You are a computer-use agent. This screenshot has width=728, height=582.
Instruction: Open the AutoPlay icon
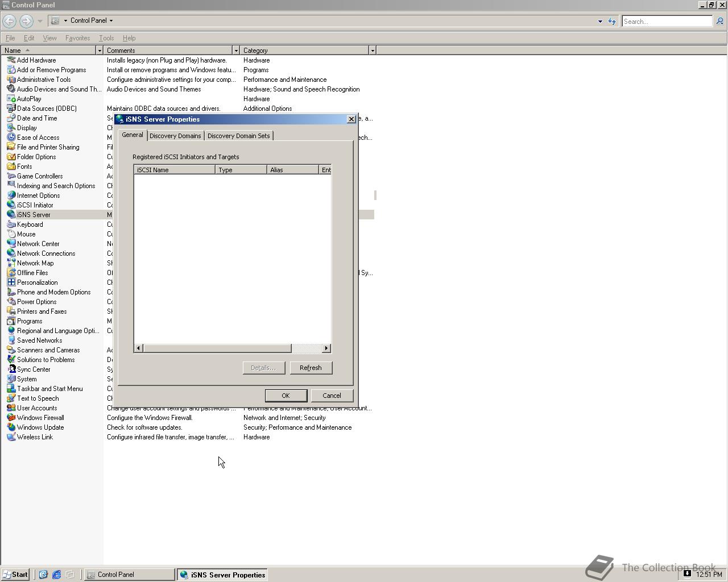coord(11,99)
